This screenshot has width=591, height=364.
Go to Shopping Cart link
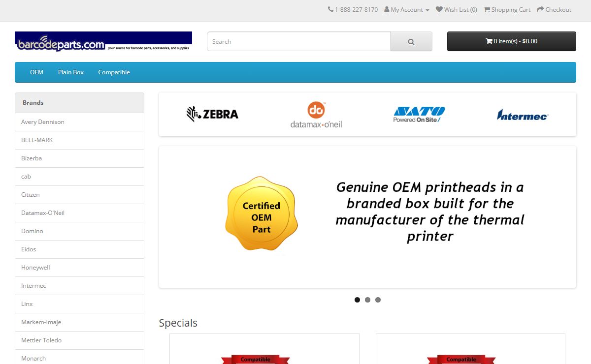507,9
